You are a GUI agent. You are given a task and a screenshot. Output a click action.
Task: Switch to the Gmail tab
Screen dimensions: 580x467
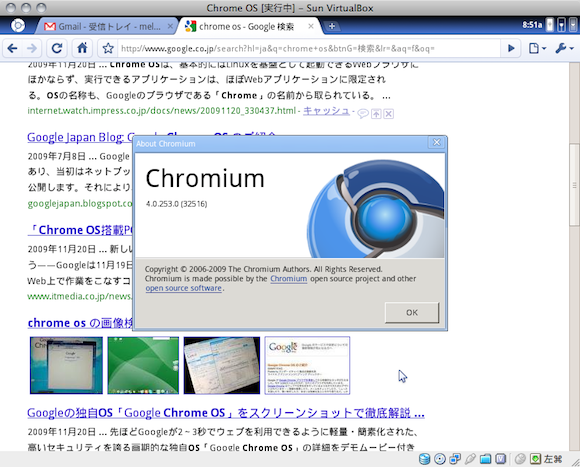pyautogui.click(x=108, y=26)
